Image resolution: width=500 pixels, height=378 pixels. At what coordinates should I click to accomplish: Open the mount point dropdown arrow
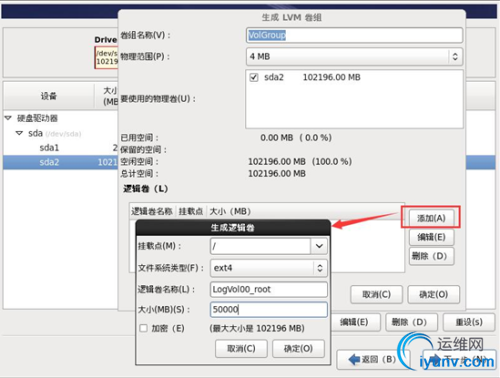(319, 246)
